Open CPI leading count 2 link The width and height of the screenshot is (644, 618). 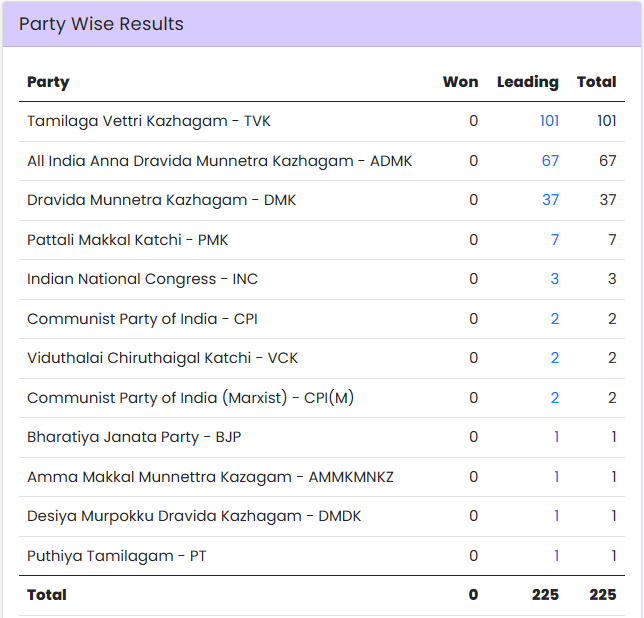(554, 319)
